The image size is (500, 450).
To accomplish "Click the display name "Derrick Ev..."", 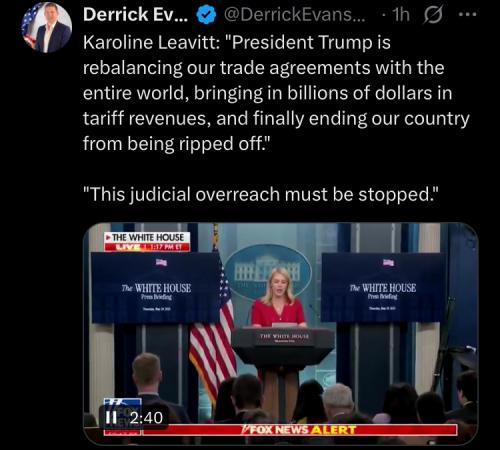I will click(135, 15).
